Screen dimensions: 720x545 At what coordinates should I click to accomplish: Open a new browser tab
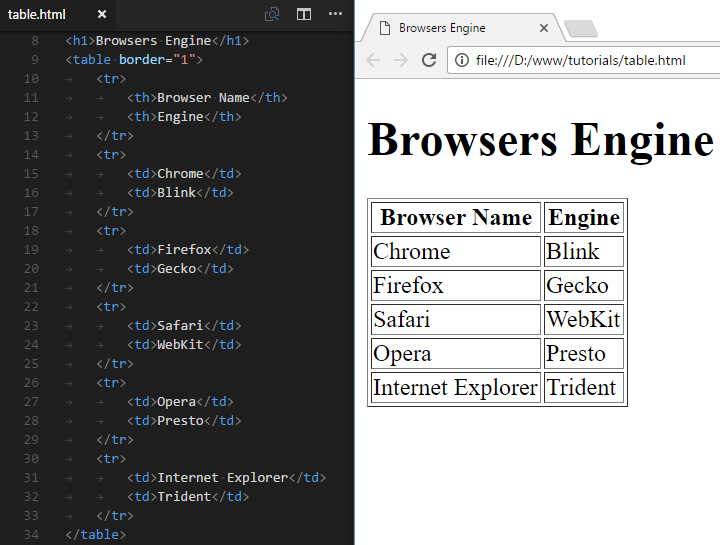pyautogui.click(x=581, y=28)
